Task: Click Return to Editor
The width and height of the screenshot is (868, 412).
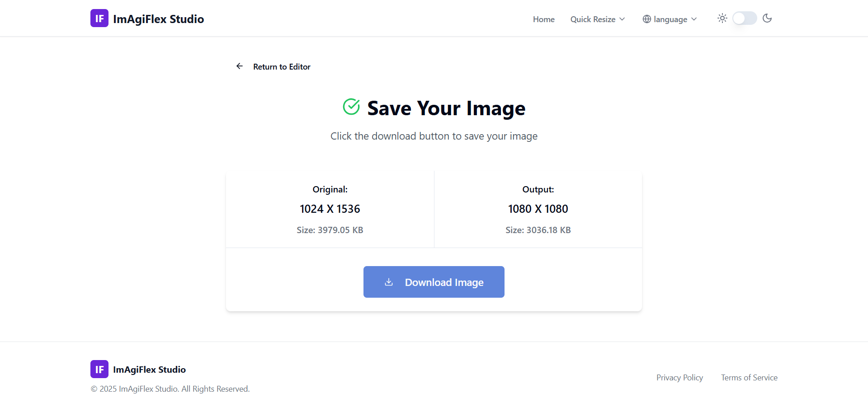Action: click(x=281, y=66)
